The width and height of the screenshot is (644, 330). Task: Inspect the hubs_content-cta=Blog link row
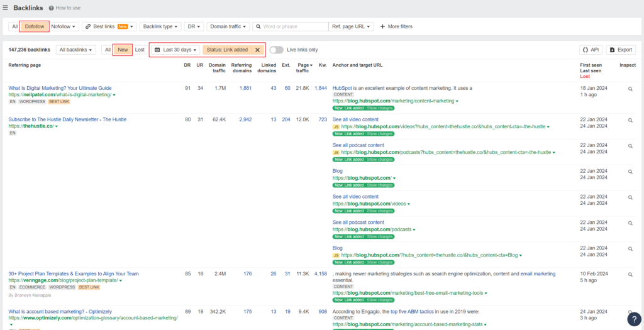[x=630, y=249]
